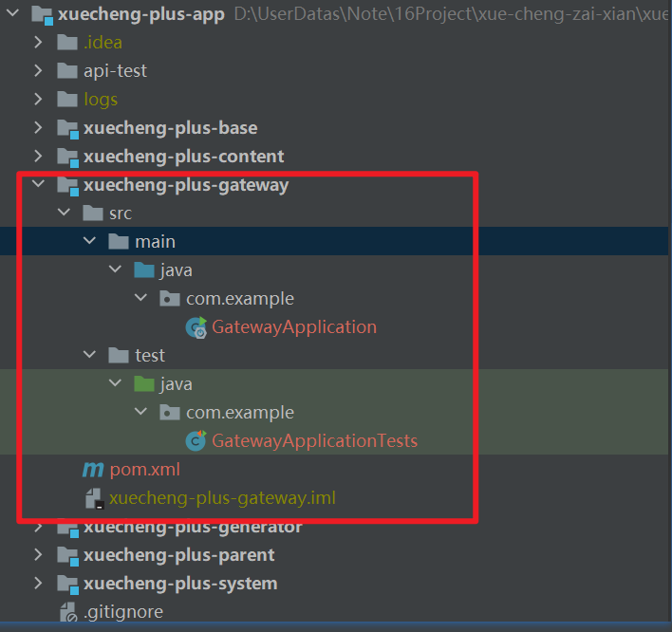Click the green java test root icon
Screen dimensions: 672x632
(144, 384)
